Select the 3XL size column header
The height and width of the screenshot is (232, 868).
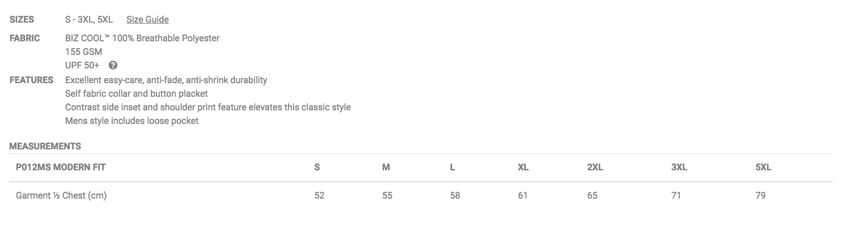tap(679, 167)
